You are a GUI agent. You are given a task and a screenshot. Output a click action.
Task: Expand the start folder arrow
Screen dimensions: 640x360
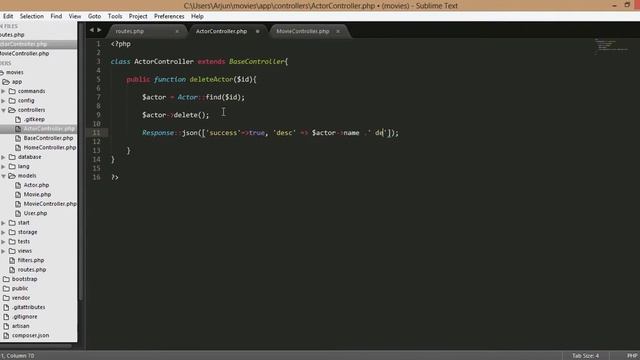pyautogui.click(x=3, y=222)
